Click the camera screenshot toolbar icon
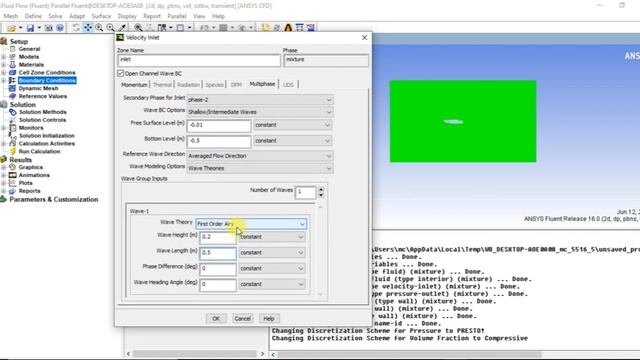The height and width of the screenshot is (360, 640). [x=49, y=28]
